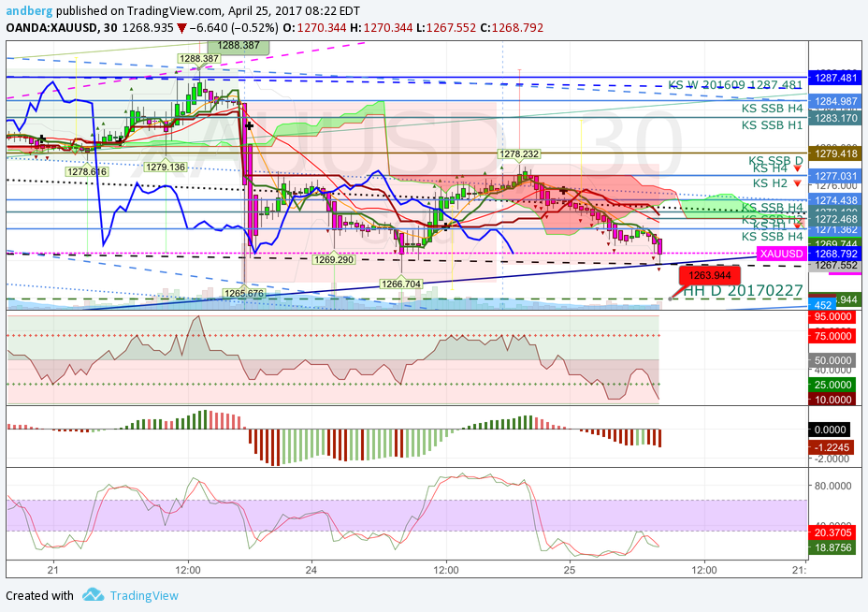Click the KS W 201609 1287.481 line label

pyautogui.click(x=735, y=85)
